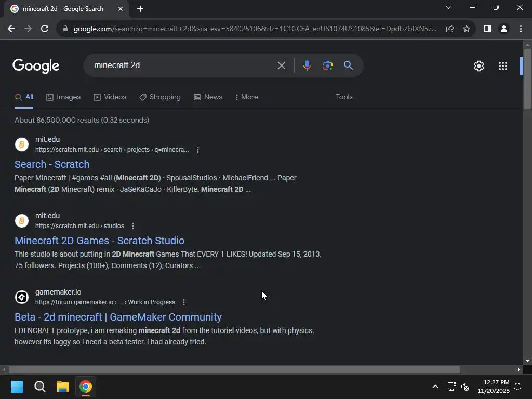Click the horizontal scrollbar thumb
The width and height of the screenshot is (532, 399).
click(x=234, y=369)
